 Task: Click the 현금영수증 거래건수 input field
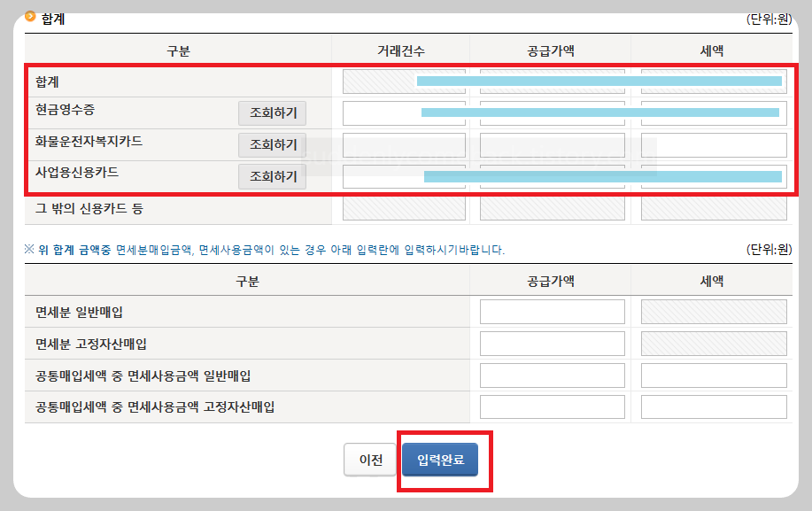click(403, 112)
